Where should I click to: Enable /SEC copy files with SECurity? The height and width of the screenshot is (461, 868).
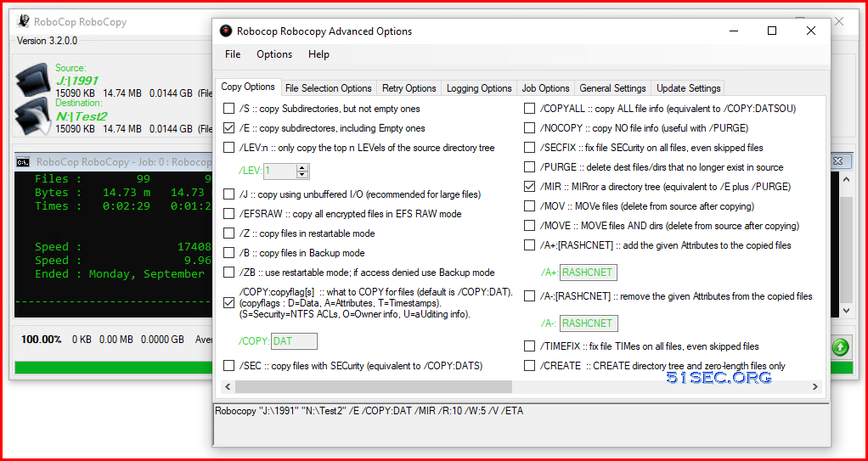coord(228,366)
